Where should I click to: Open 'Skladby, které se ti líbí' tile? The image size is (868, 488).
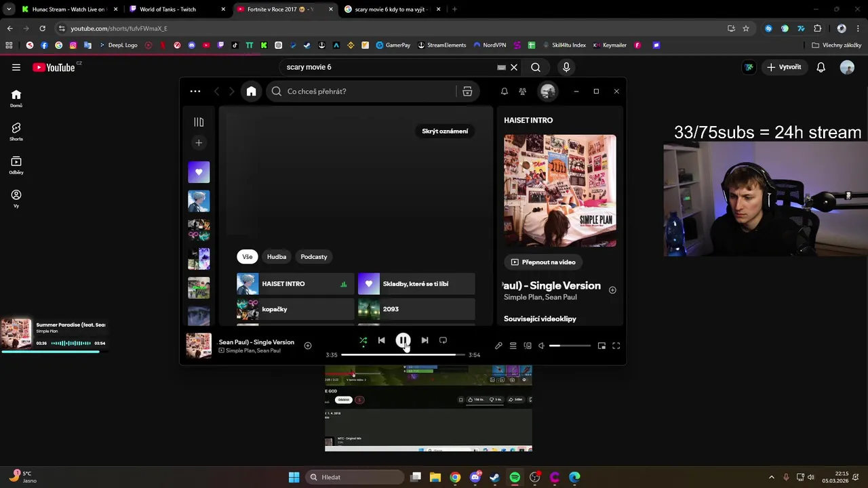(x=416, y=284)
